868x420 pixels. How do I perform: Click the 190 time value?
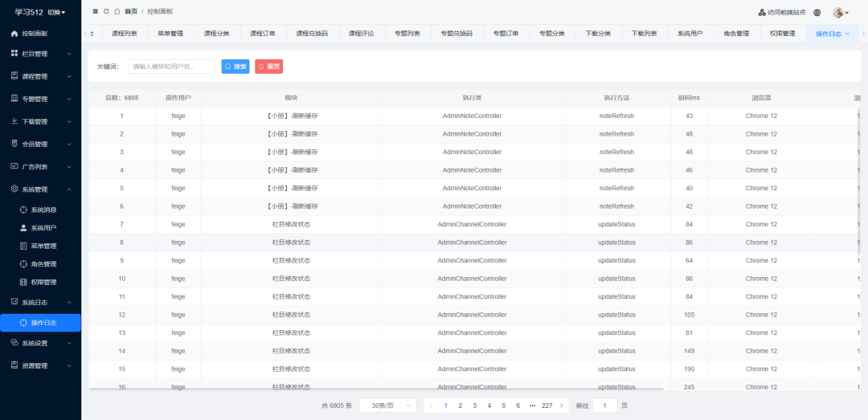690,369
